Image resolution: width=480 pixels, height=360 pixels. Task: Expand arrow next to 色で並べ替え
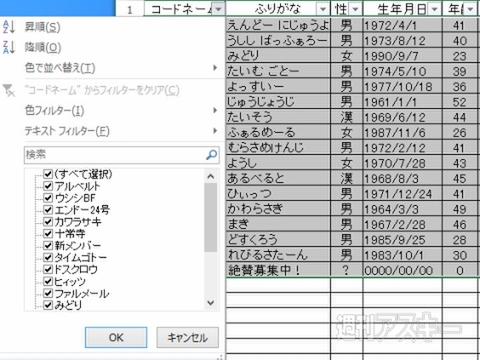coord(215,68)
